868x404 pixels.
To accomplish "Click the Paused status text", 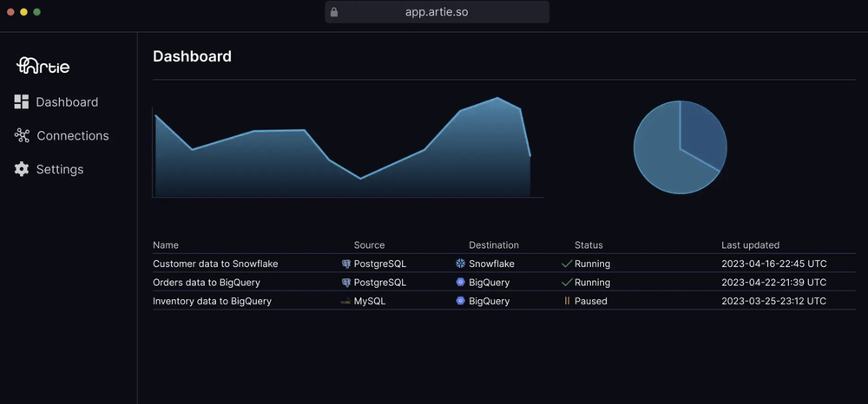I will 590,301.
